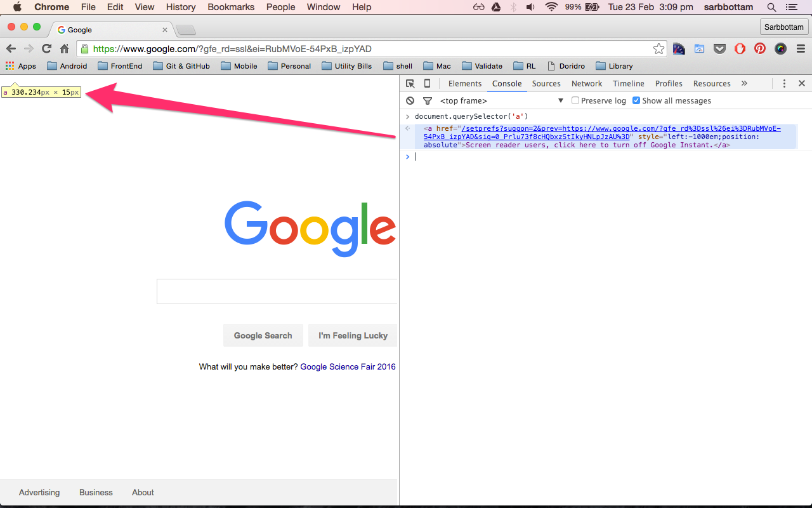The image size is (812, 508).
Task: Open the Advertising footer link
Action: pos(39,492)
